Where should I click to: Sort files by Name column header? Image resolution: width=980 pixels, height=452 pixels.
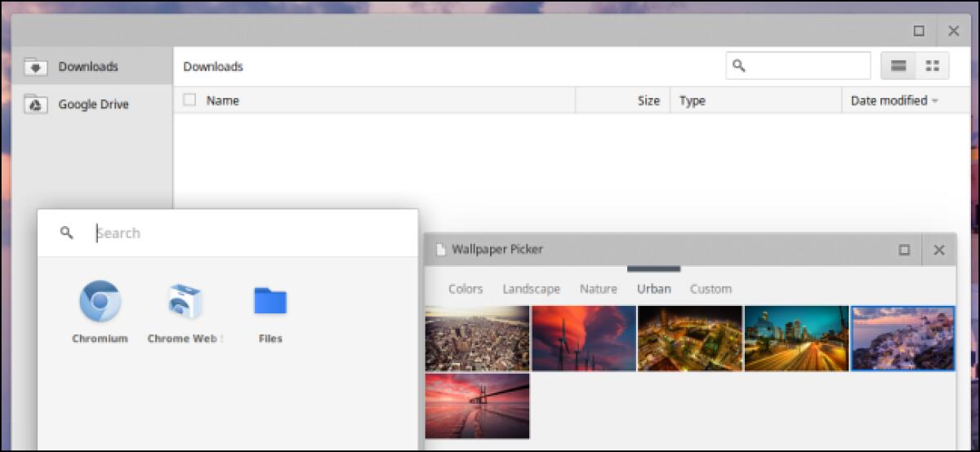(222, 100)
